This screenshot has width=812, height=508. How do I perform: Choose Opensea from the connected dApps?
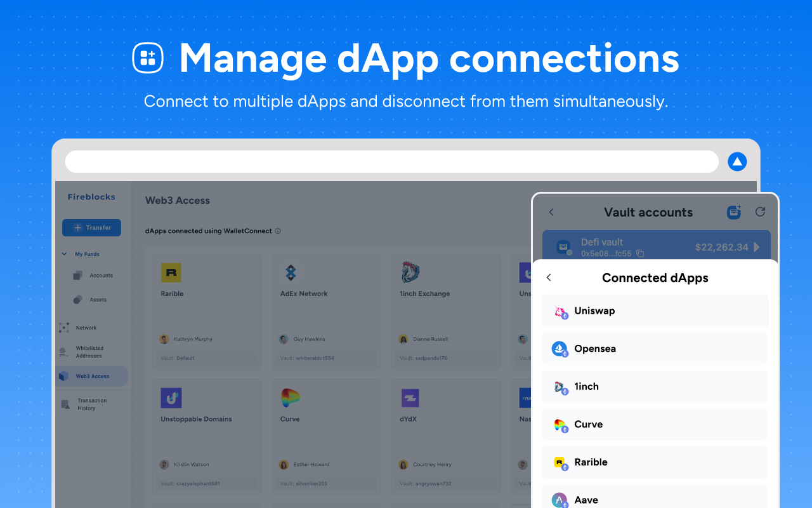(655, 349)
